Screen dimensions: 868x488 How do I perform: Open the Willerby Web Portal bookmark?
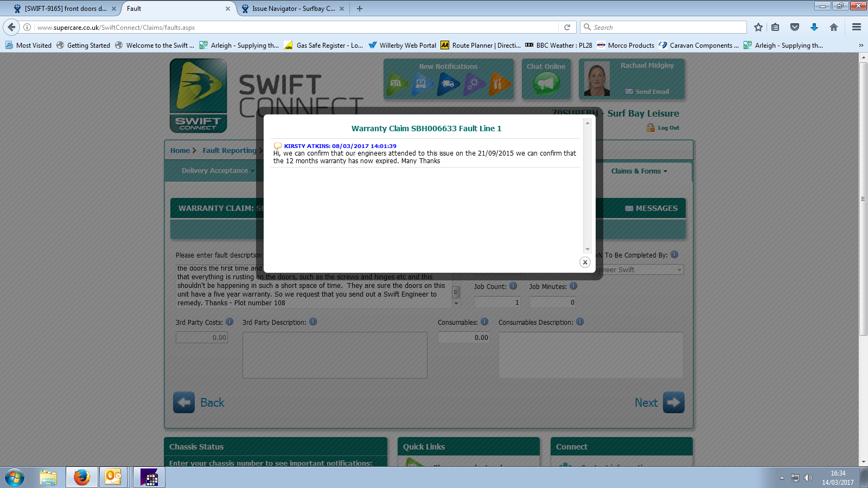(402, 46)
